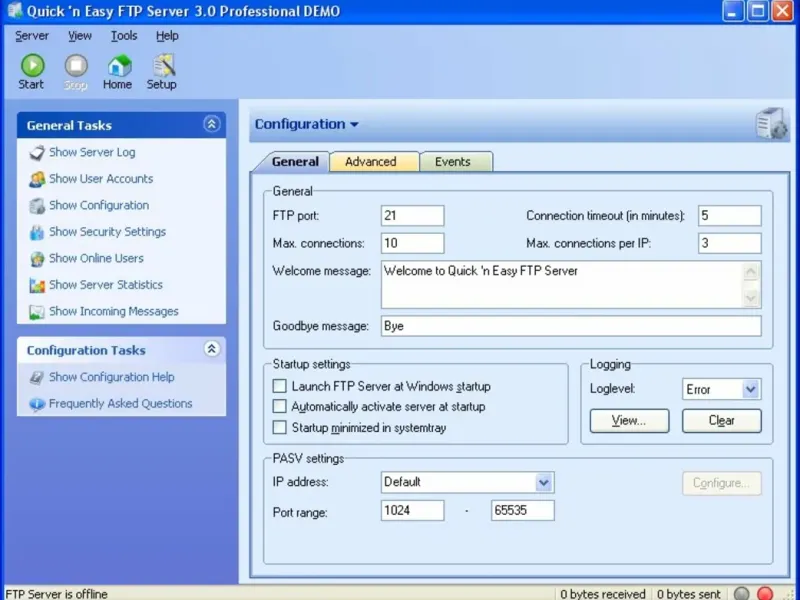Click the grey status indicator light
Viewport: 800px width, 600px height.
coord(742,593)
